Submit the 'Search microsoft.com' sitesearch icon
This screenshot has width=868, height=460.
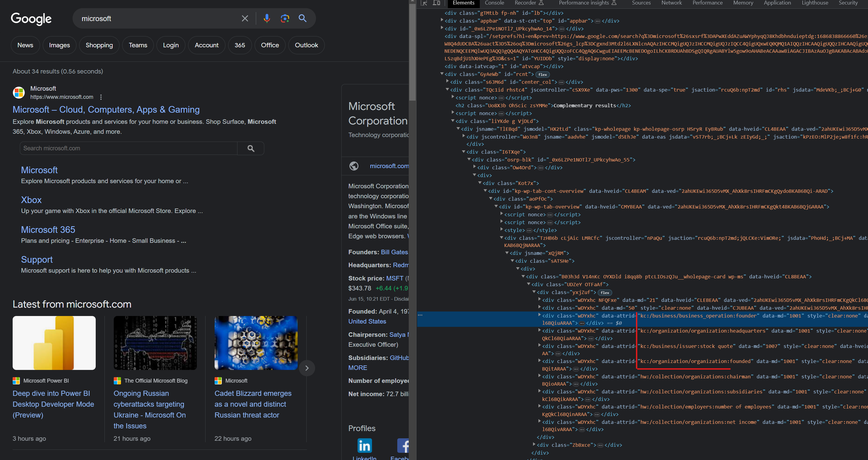250,148
